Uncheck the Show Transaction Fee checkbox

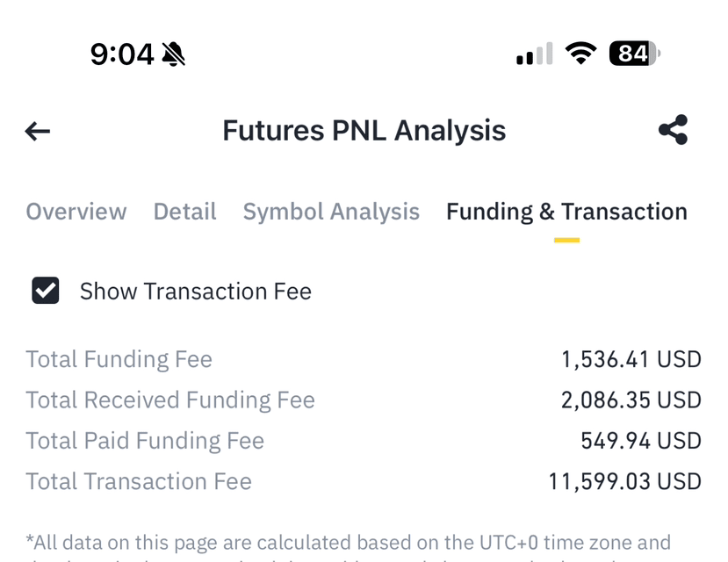point(46,291)
